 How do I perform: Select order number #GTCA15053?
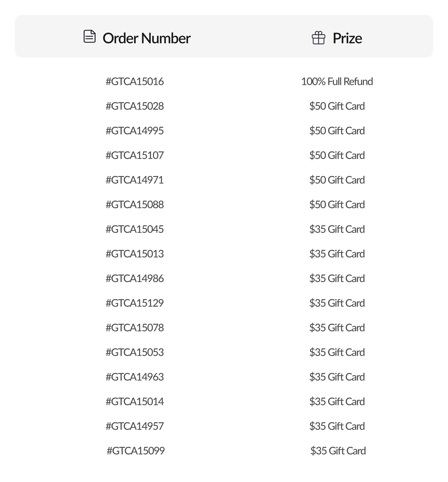tap(135, 352)
